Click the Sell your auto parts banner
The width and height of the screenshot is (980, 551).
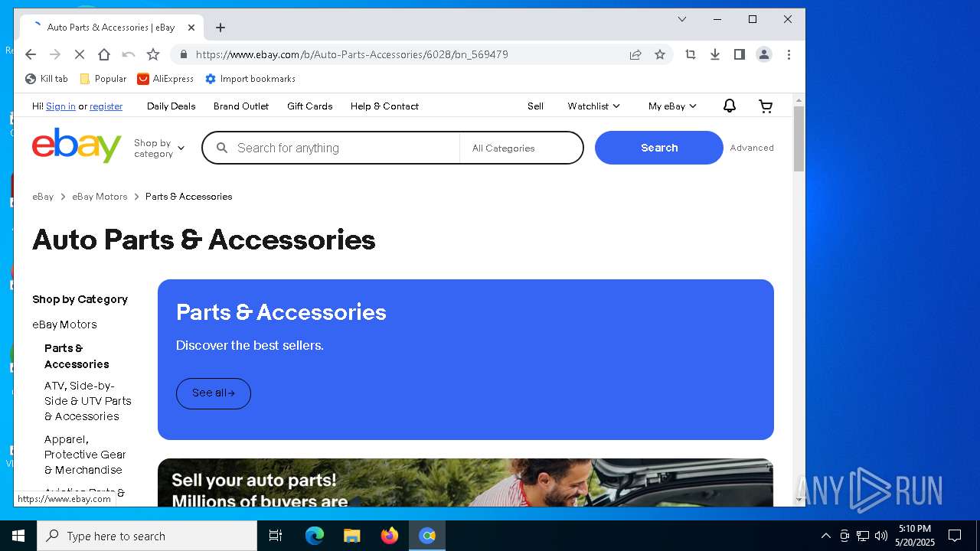click(465, 482)
